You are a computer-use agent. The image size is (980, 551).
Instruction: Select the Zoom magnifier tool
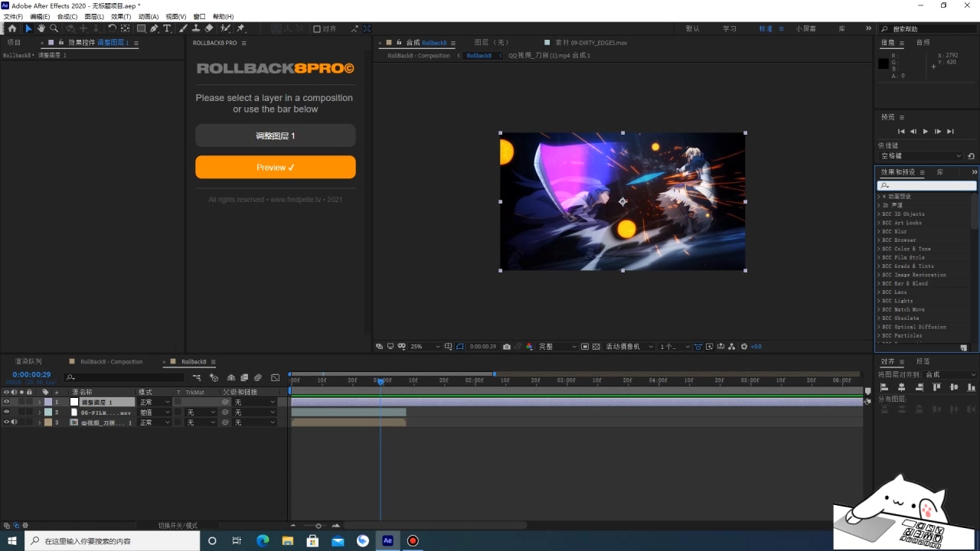click(54, 28)
